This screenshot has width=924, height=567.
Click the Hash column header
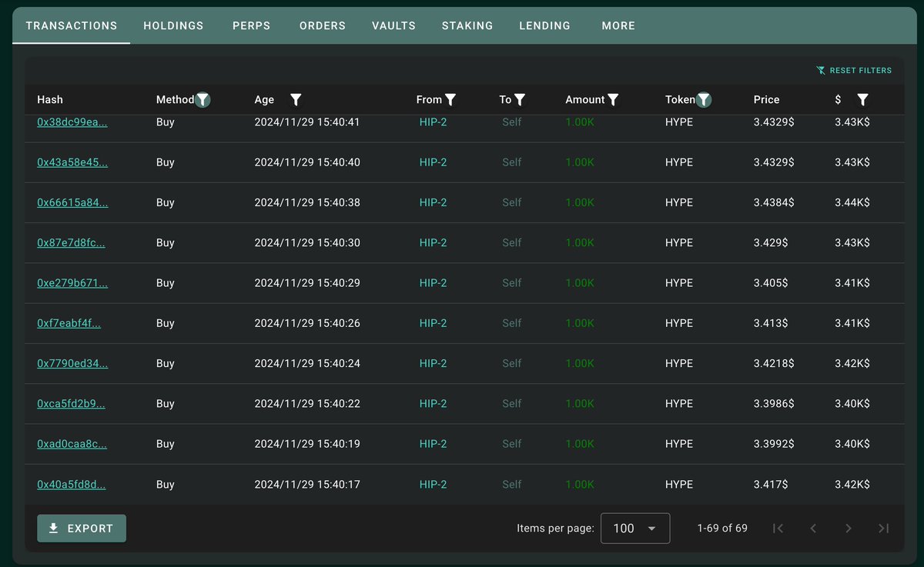(50, 99)
